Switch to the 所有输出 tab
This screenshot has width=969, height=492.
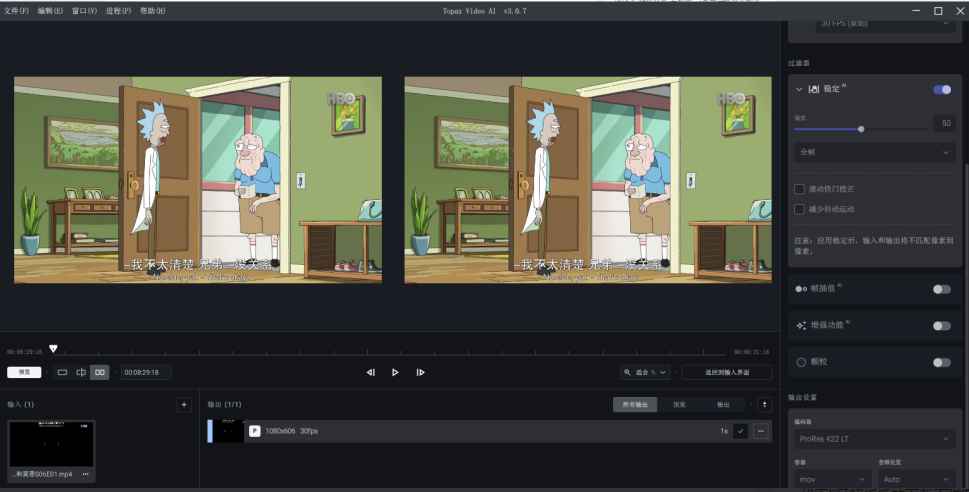[636, 405]
